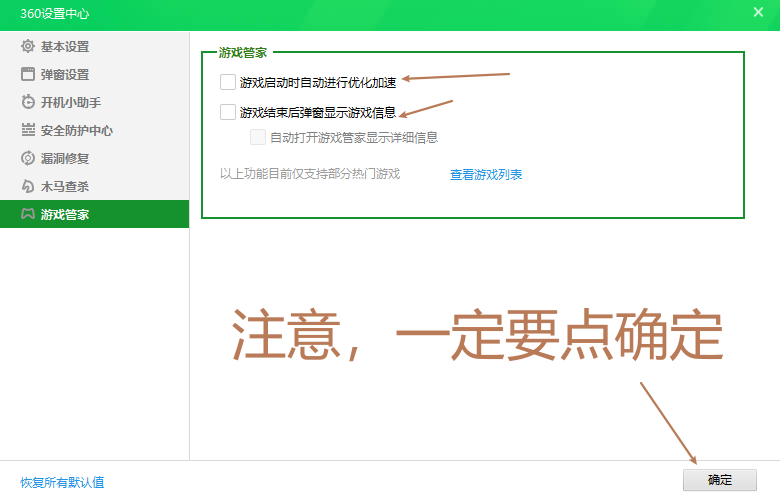Viewport: 780px width, 500px height.
Task: Open the 弹窗设置 section
Action: click(95, 74)
